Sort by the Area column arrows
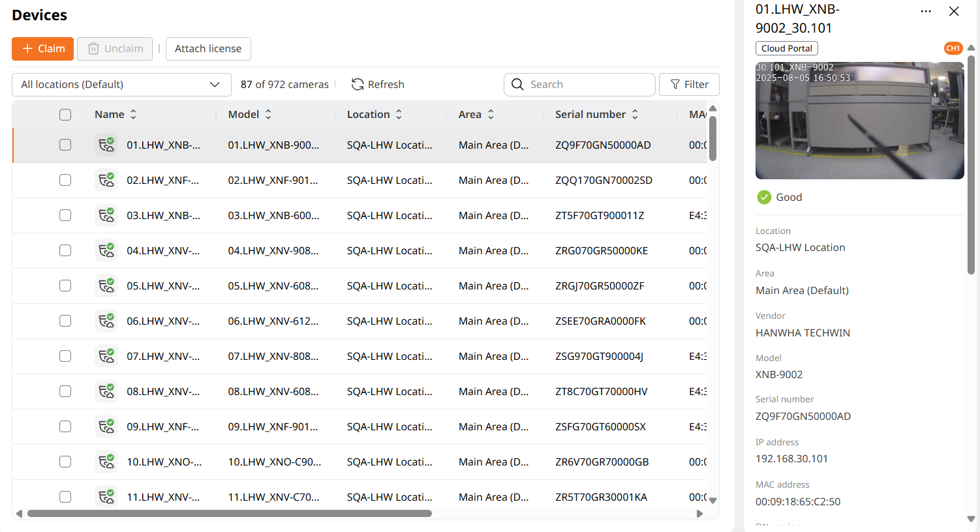 click(491, 114)
